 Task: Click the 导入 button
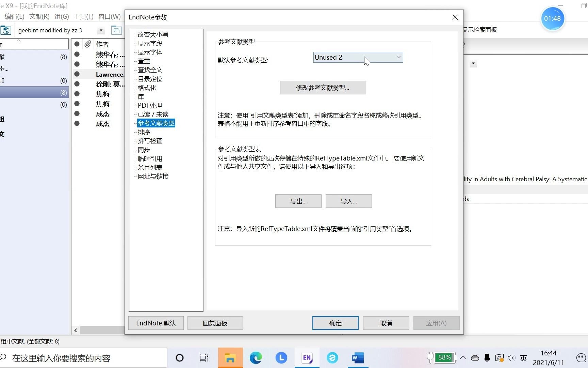coord(348,201)
